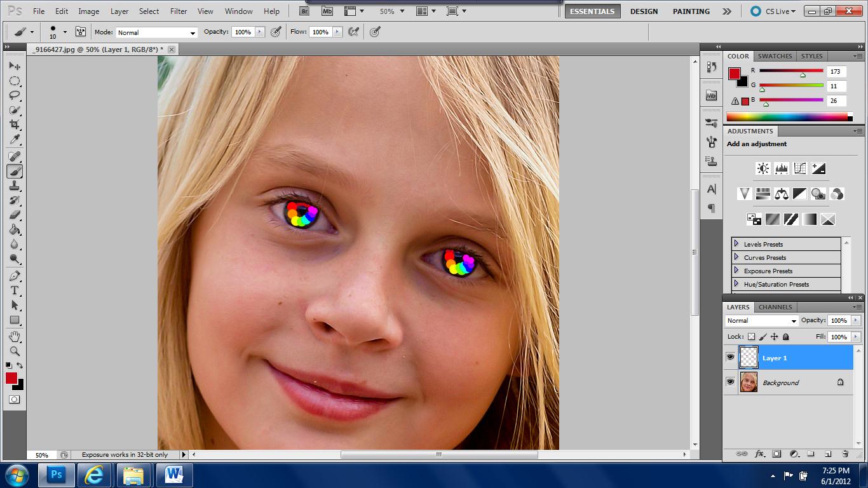The image size is (868, 488).
Task: Toggle lock transparent pixels
Action: [751, 337]
